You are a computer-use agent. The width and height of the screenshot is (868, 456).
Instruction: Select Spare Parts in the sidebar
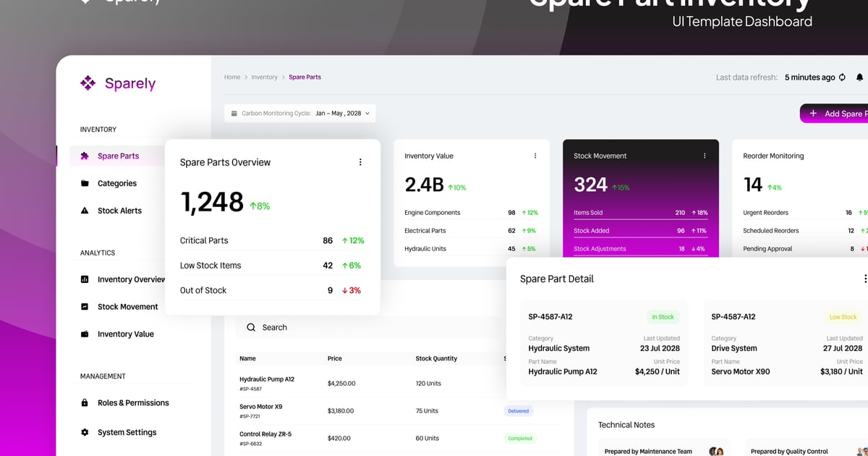[118, 156]
